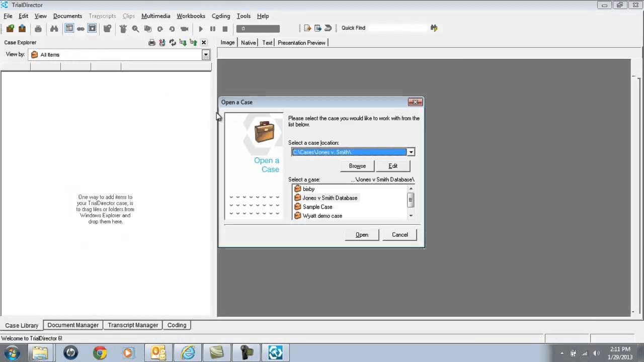The width and height of the screenshot is (644, 362).
Task: Select the Document Manager tab
Action: pyautogui.click(x=73, y=325)
